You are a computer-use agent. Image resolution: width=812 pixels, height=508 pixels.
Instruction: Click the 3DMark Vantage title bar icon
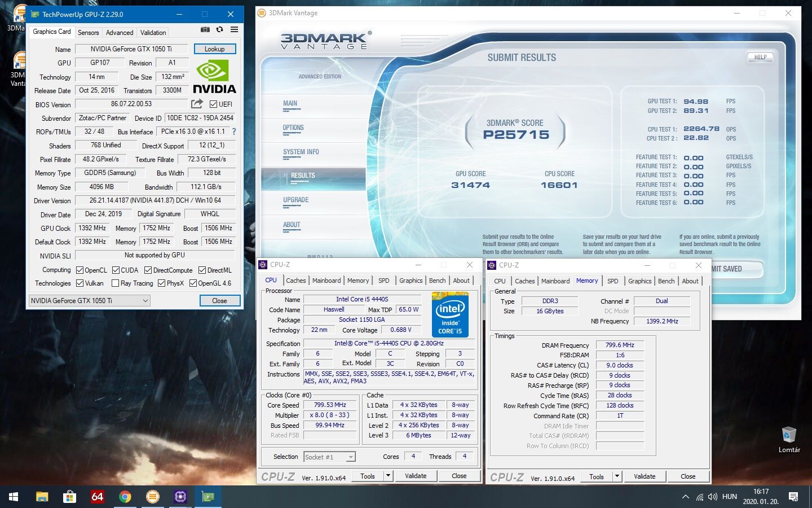coord(262,13)
